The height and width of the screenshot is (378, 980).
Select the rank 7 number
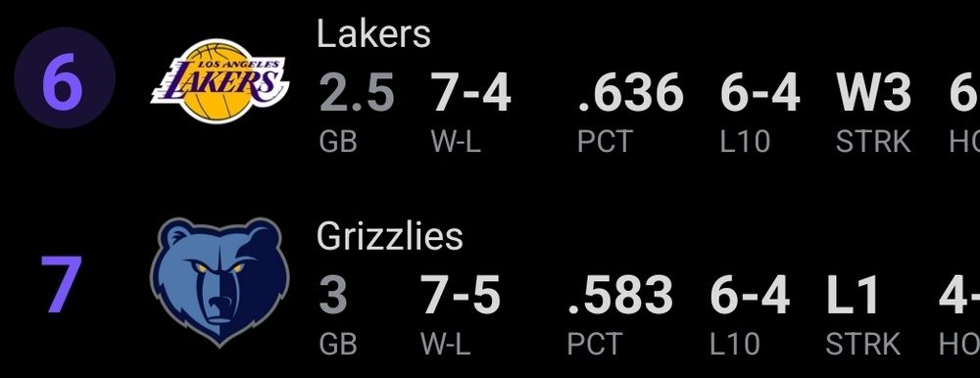point(61,284)
